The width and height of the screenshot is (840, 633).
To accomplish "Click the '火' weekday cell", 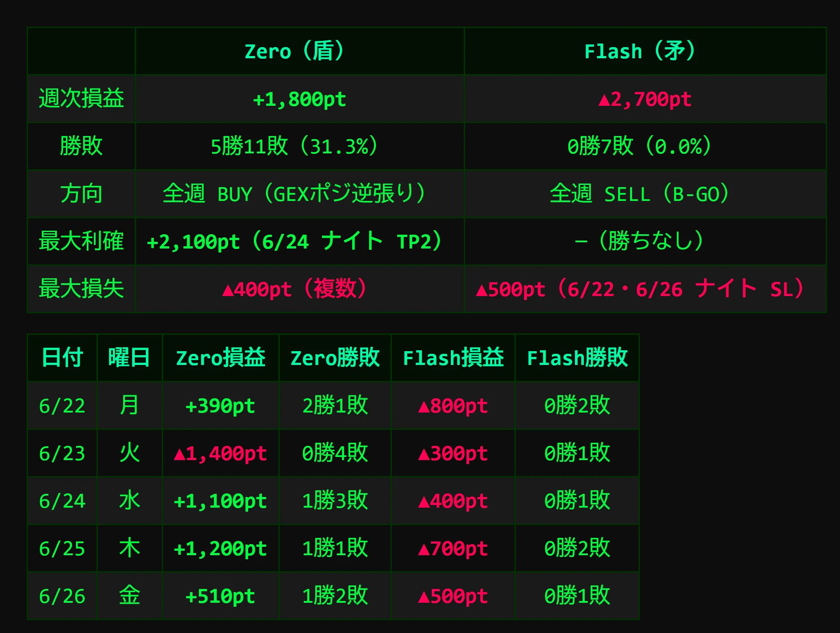I will coord(129,453).
